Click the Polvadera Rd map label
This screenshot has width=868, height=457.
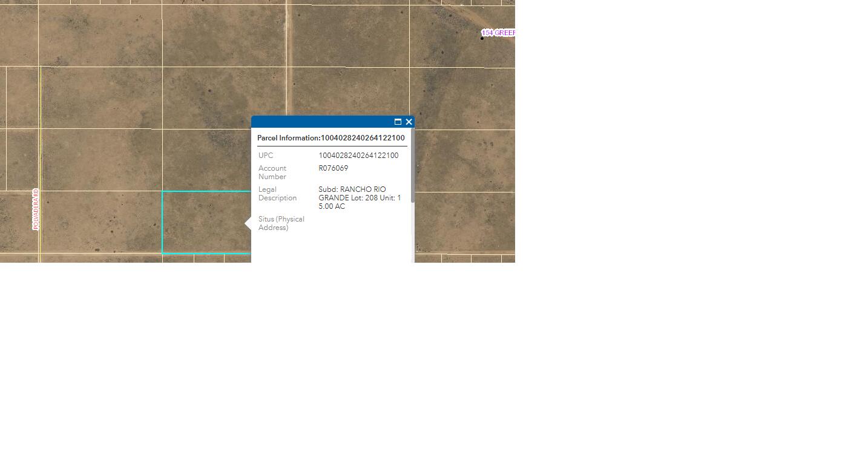click(x=36, y=209)
